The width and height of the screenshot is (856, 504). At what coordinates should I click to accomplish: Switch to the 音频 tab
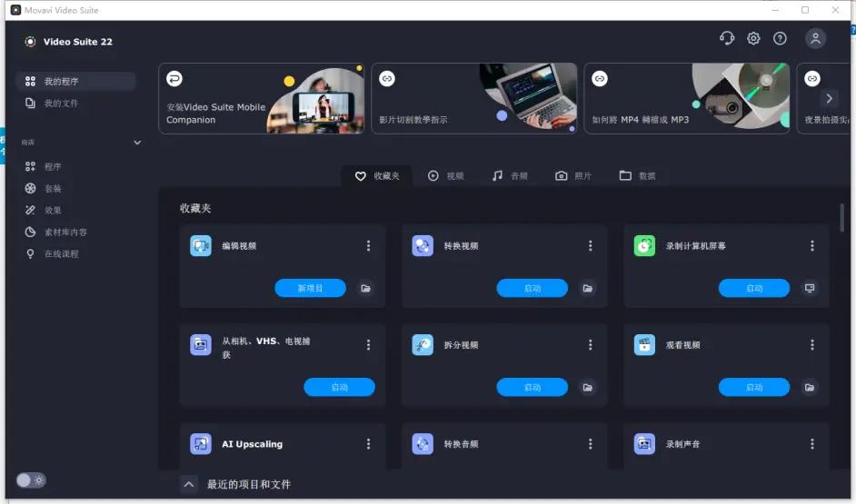pyautogui.click(x=510, y=175)
